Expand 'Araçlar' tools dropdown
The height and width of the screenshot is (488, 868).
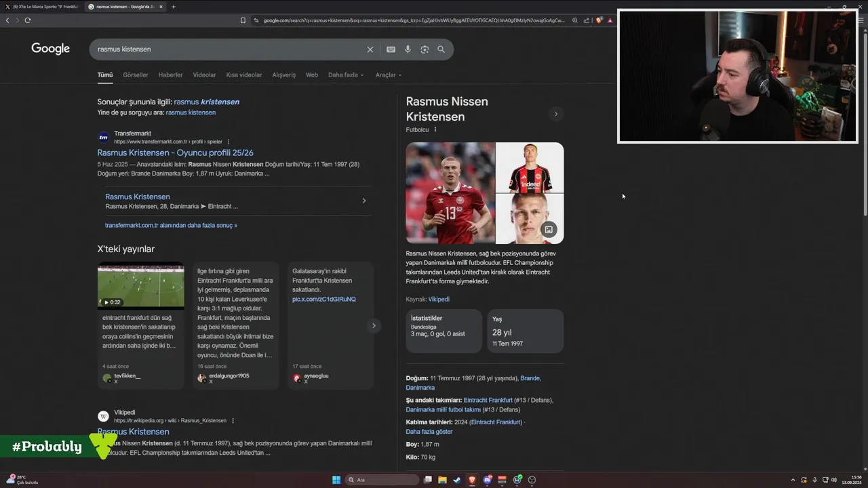pos(389,75)
